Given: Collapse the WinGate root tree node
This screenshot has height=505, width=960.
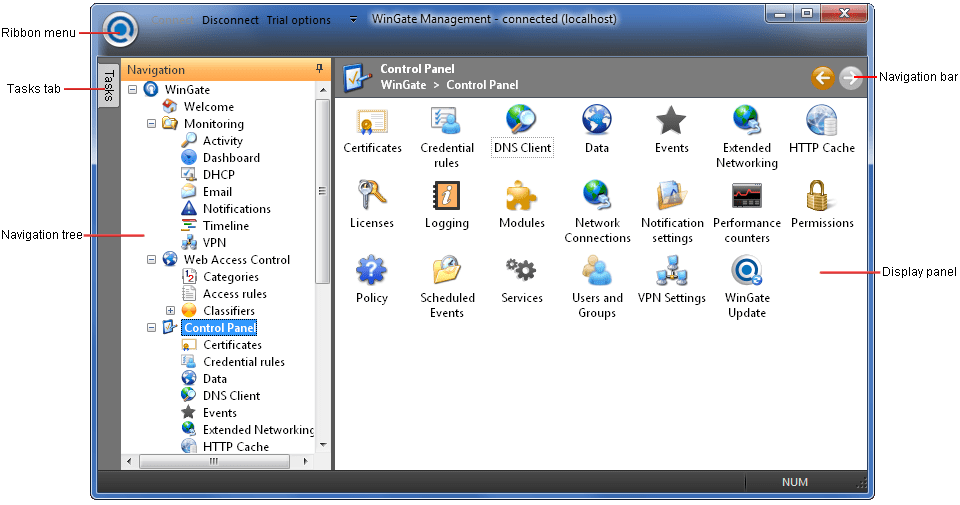Looking at the screenshot, I should pos(132,89).
